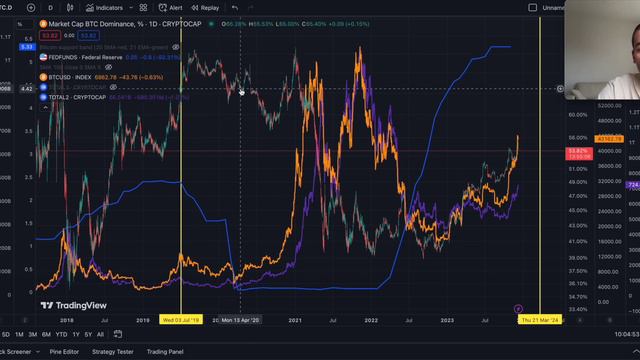Toggle visibility of the SMA indicator row
Image resolution: width=640 pixels, height=360 pixels.
(108, 67)
